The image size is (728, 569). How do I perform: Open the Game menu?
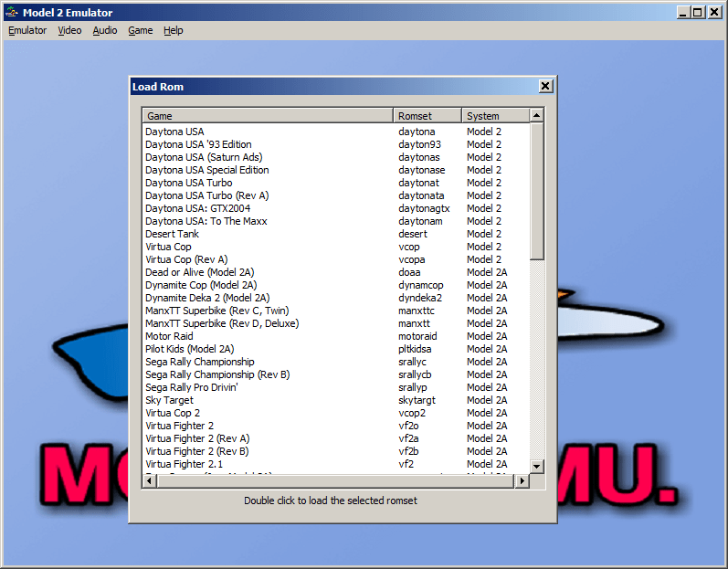(x=141, y=30)
